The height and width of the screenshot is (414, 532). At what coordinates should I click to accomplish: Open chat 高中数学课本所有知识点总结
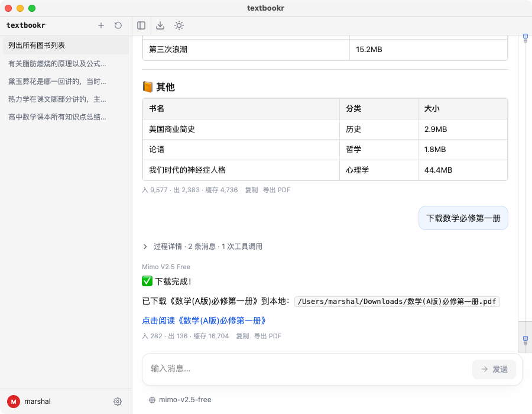(66, 117)
